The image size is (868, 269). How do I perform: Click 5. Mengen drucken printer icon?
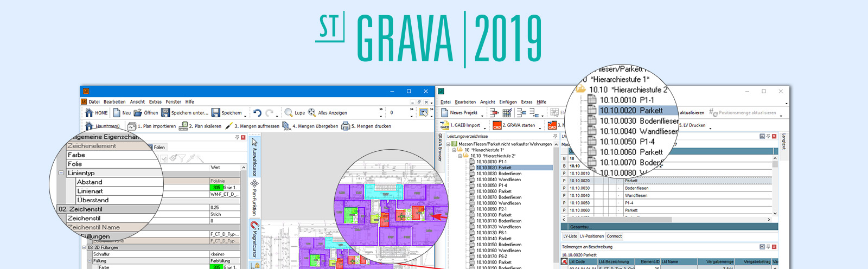click(345, 126)
